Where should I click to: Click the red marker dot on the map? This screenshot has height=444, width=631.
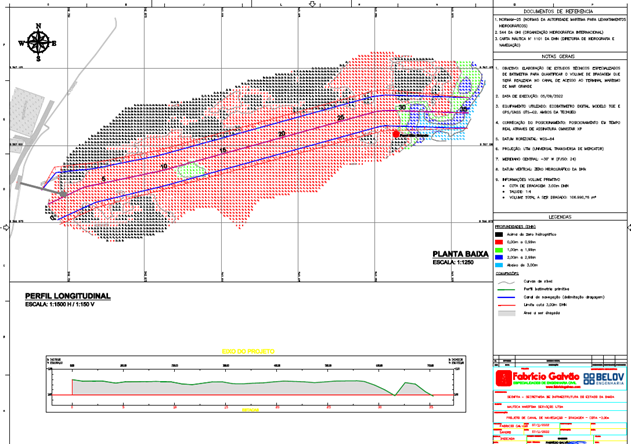(396, 133)
